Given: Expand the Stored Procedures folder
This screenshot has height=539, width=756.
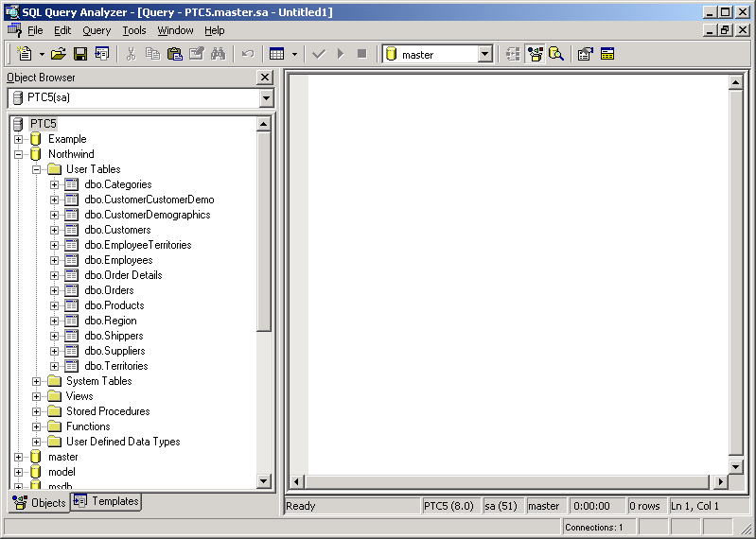Looking at the screenshot, I should tap(37, 411).
